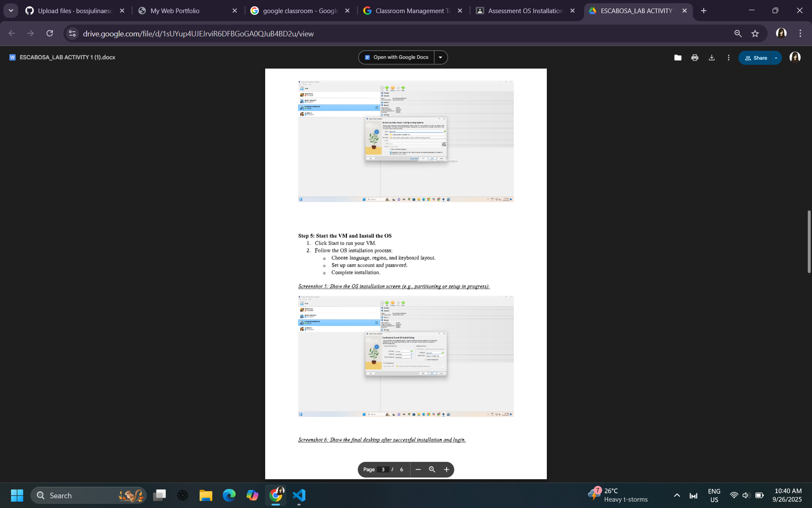
Task: Switch to Assessment OS Installation tab
Action: (x=525, y=11)
